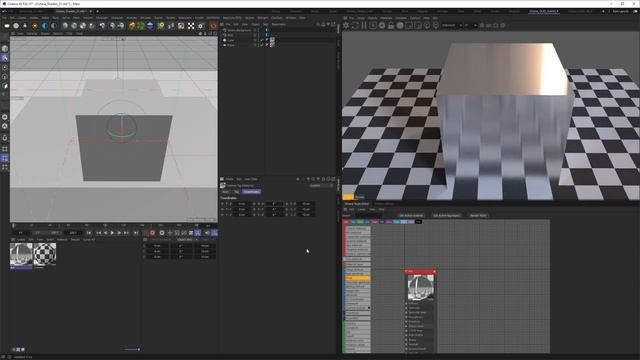Click the orange cube icon in the top toolbar

pos(132,26)
